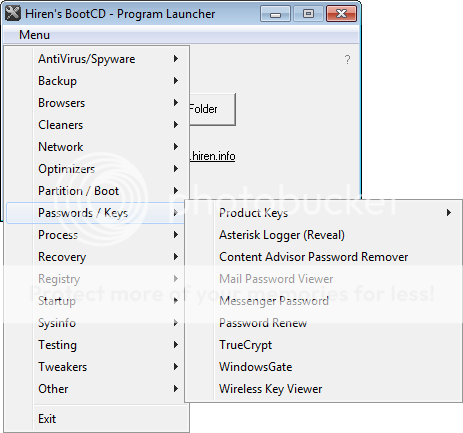Click the partially hidden Folder button

click(x=212, y=109)
